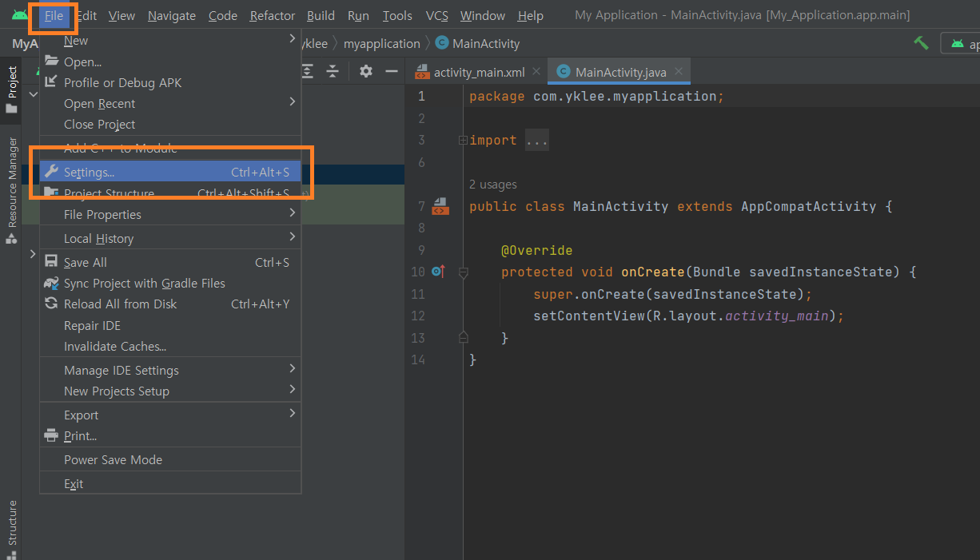
Task: Open the app run configuration dropdown
Action: [x=962, y=43]
